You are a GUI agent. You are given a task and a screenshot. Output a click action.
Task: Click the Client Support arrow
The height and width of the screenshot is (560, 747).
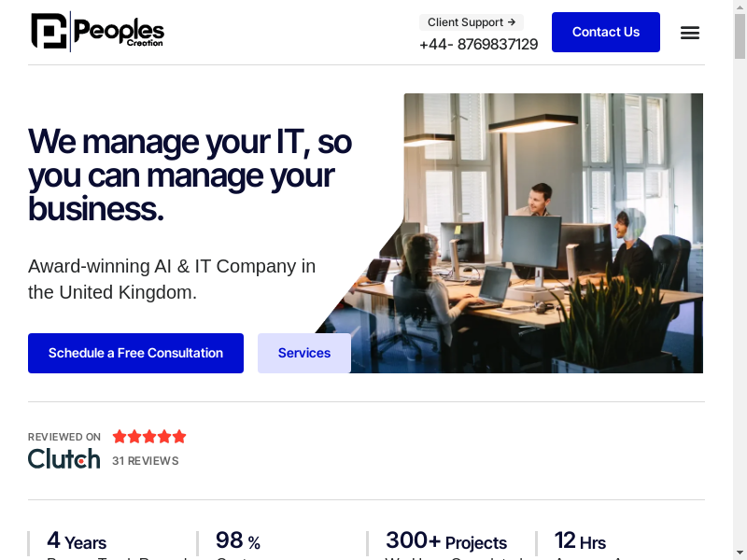pos(512,21)
